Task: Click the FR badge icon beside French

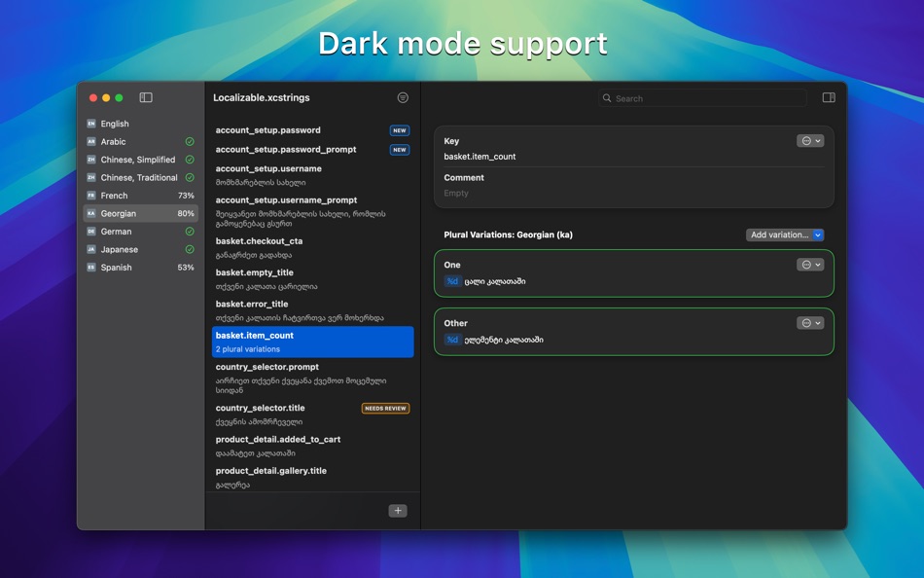Action: [x=91, y=196]
